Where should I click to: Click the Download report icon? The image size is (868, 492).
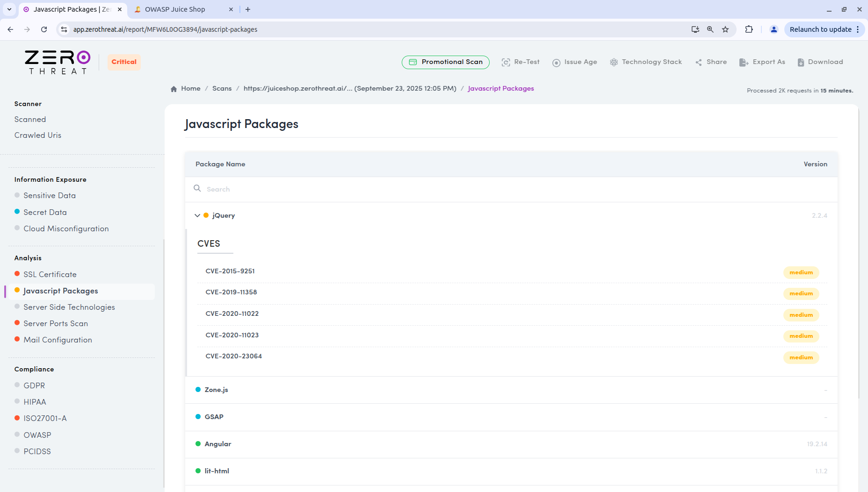(x=801, y=62)
